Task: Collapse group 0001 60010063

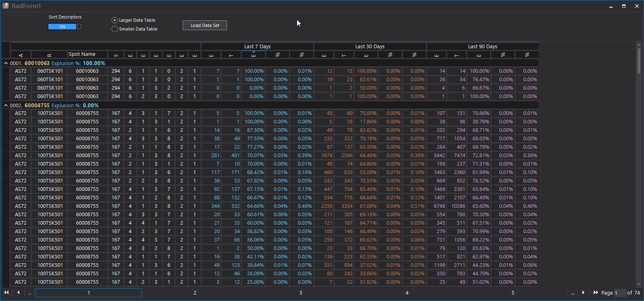Action: coord(6,63)
